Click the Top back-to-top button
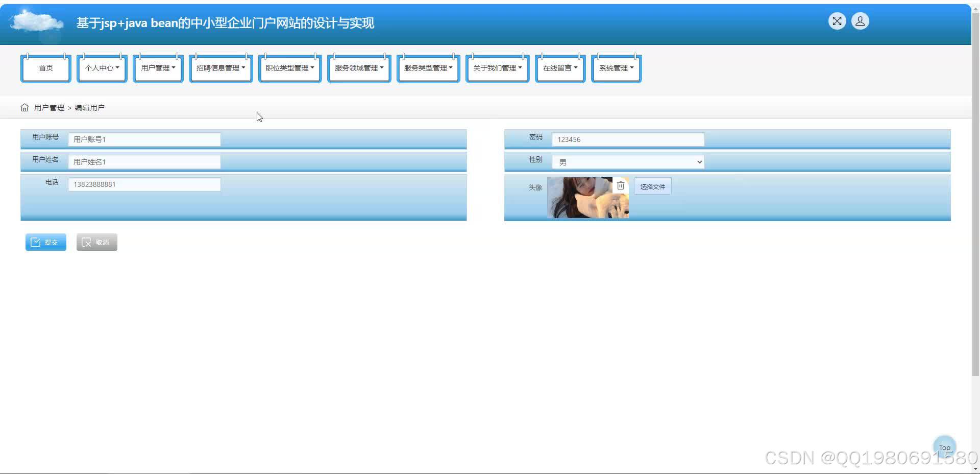Viewport: 980px width, 474px height. [x=944, y=447]
